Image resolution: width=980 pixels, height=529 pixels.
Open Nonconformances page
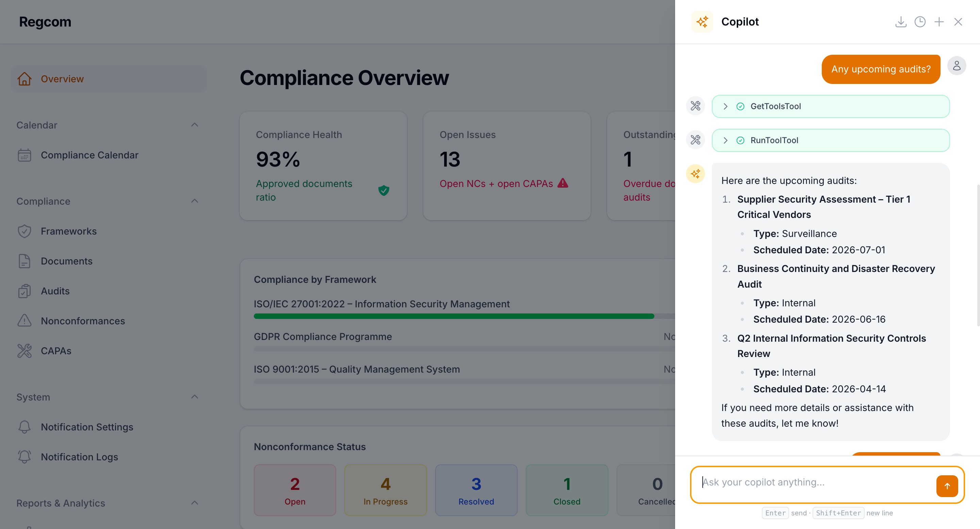[x=109, y=321]
